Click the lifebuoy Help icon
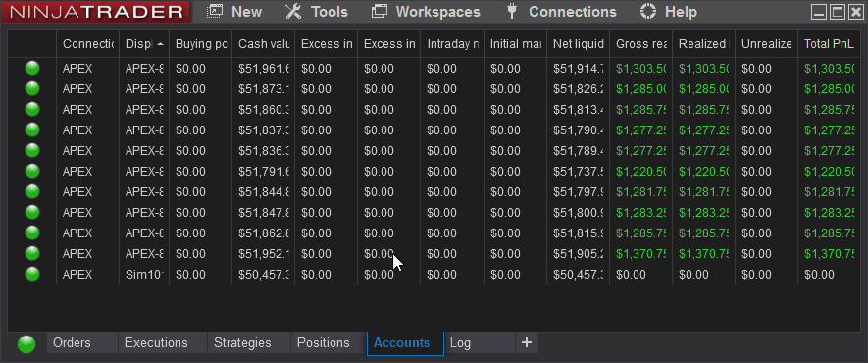Screen dimensions: 868x363 click(x=648, y=12)
